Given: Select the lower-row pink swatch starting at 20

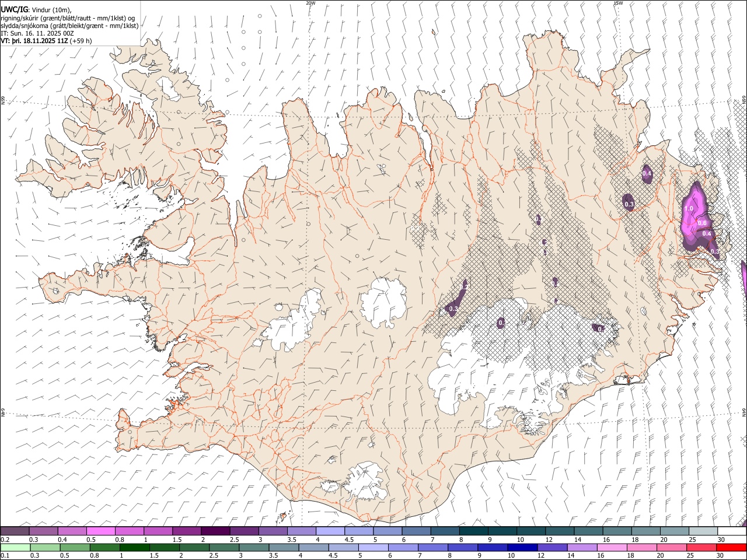Looking at the screenshot, I should (672, 547).
